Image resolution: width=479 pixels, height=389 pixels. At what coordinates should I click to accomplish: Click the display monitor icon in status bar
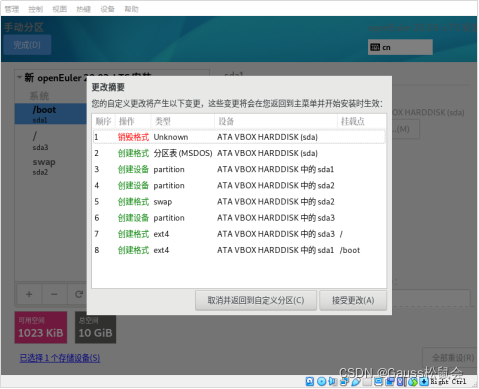[x=378, y=381]
